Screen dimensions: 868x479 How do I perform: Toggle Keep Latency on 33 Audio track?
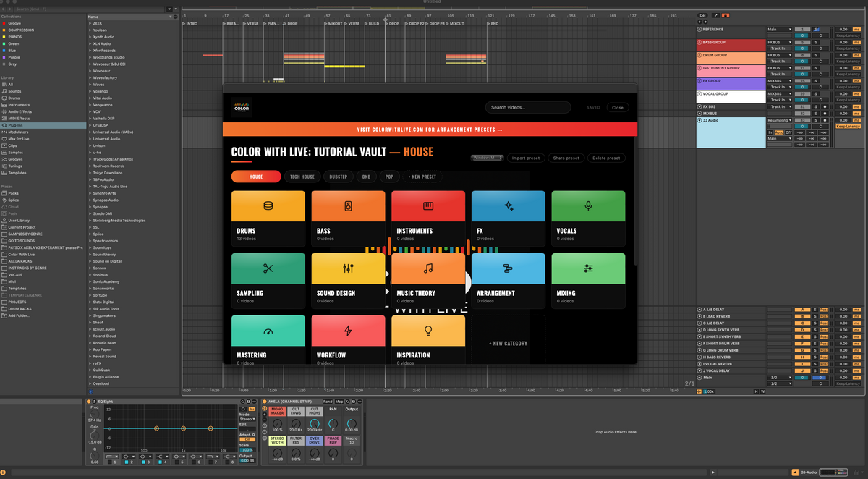pyautogui.click(x=848, y=126)
